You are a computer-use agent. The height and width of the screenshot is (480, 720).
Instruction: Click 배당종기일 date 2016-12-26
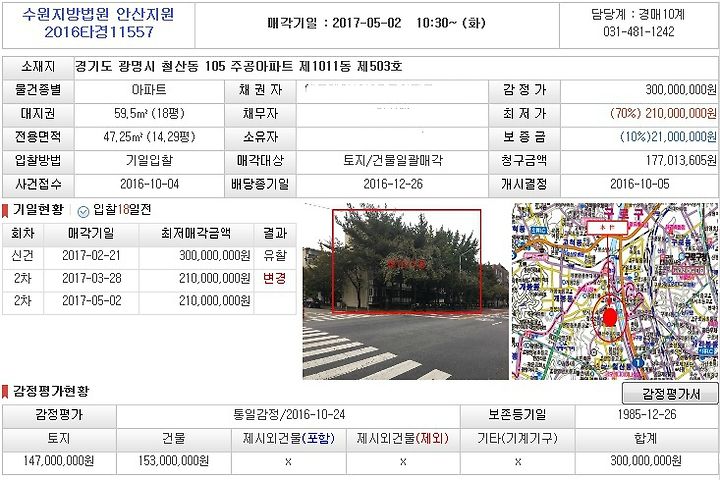[393, 184]
